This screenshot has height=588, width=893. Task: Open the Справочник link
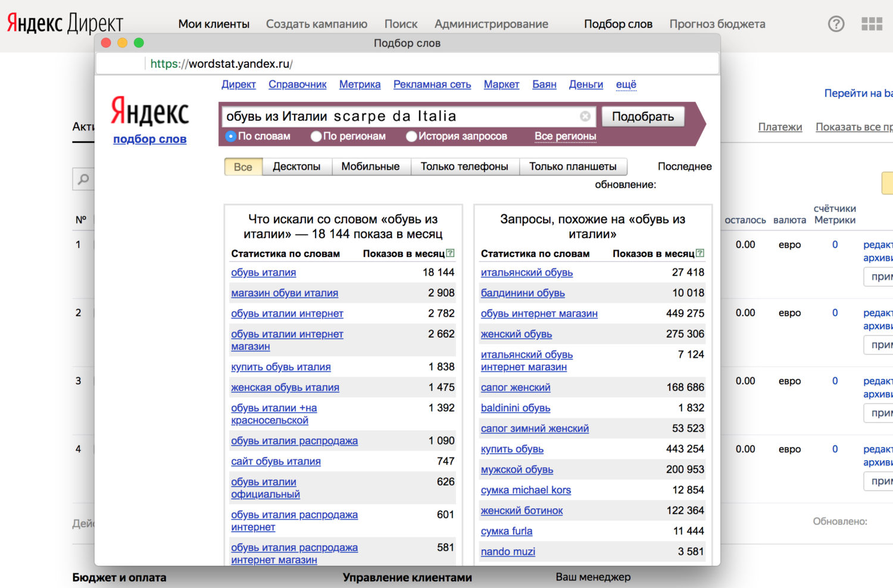click(298, 85)
